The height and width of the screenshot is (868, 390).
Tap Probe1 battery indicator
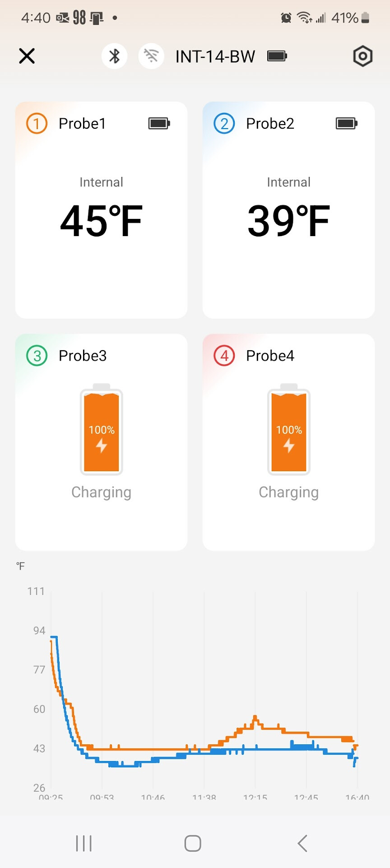159,123
